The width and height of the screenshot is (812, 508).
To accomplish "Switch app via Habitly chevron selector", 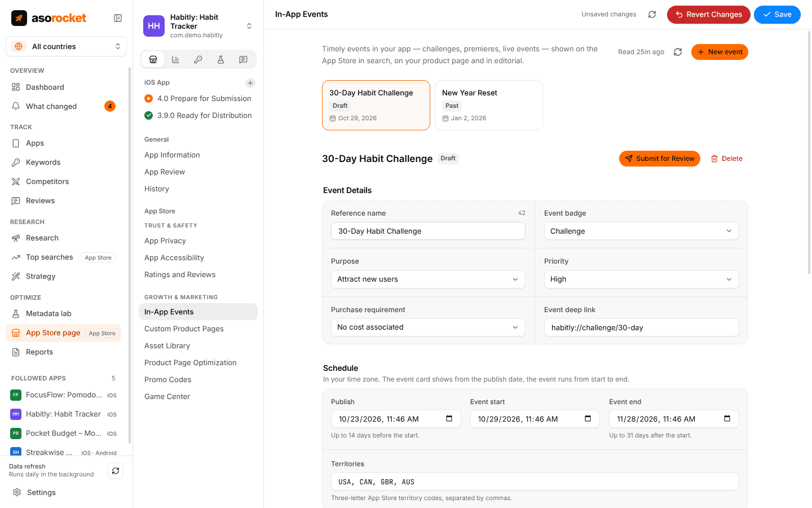I will coord(249,26).
